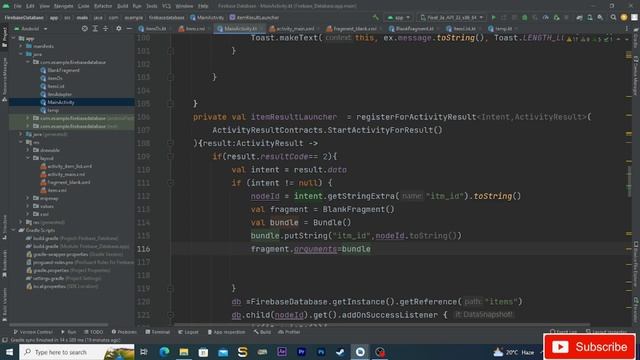640x360 pixels.
Task: Open the app run configuration dropdown
Action: [x=399, y=18]
